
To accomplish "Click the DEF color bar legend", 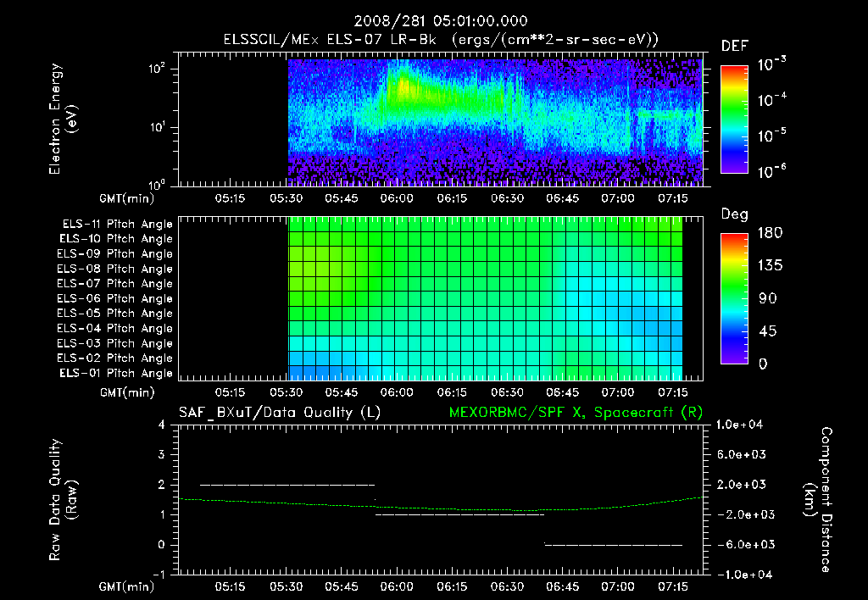I will tap(734, 119).
